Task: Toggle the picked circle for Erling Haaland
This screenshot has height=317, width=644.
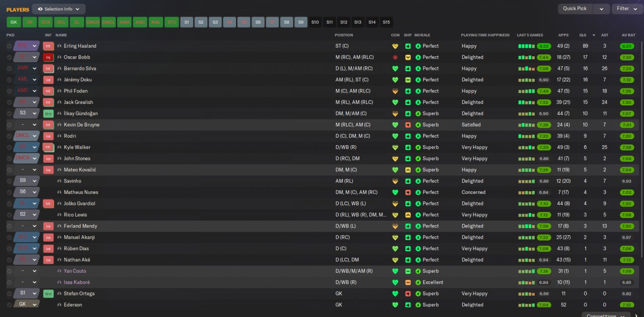Action: click(x=9, y=46)
